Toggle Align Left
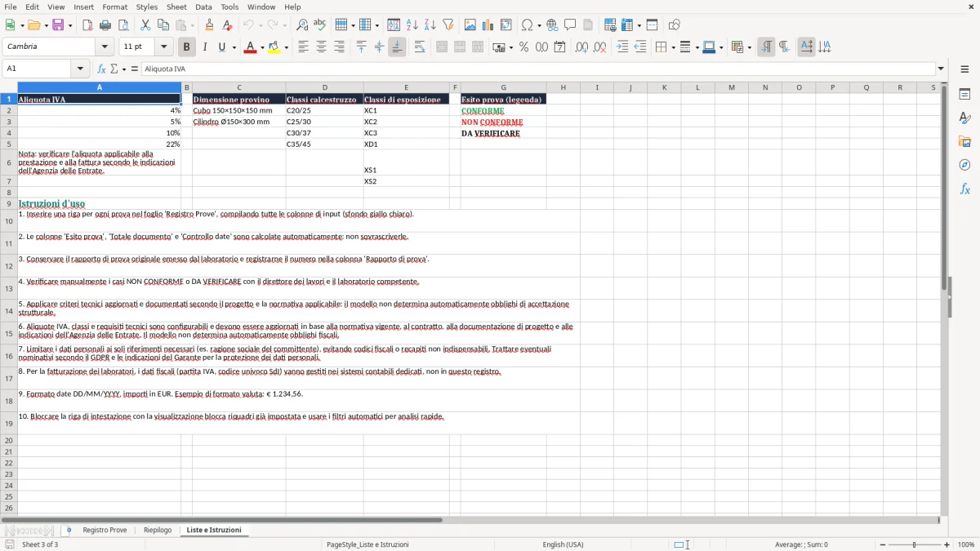980x551 pixels. pyautogui.click(x=303, y=47)
